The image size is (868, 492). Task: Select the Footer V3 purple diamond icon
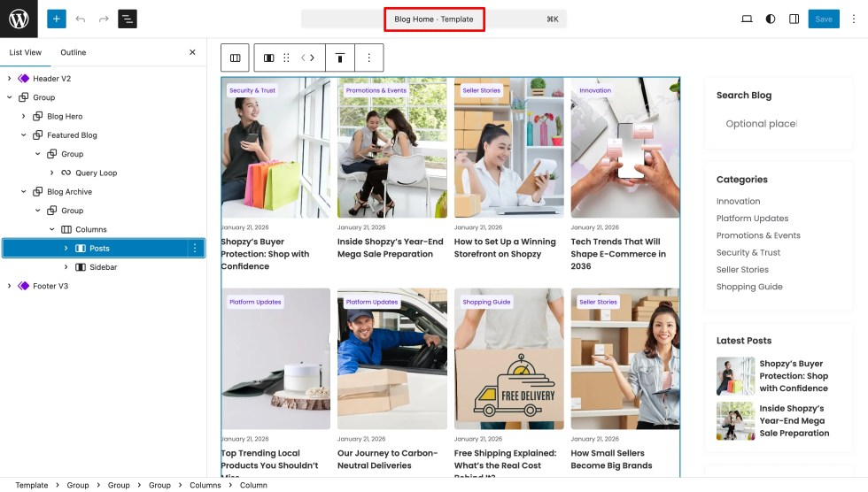[x=23, y=286]
